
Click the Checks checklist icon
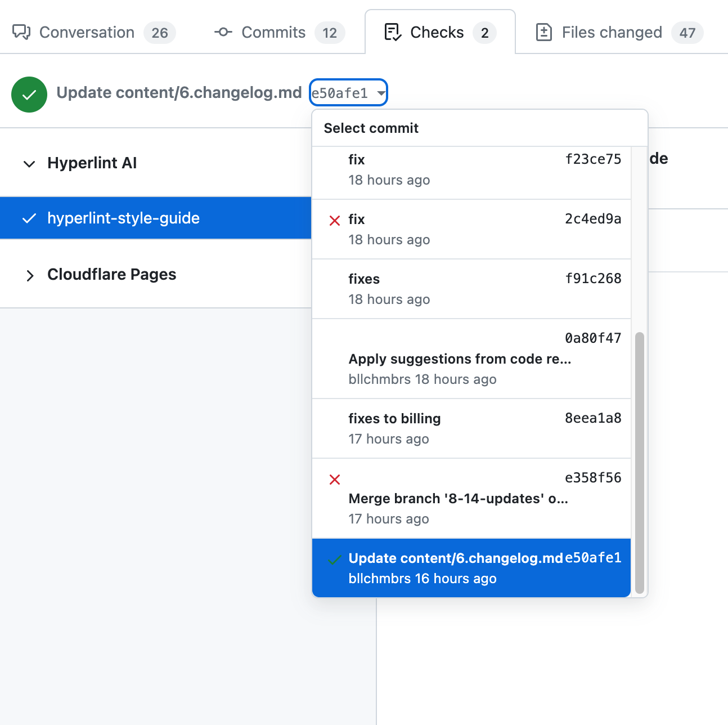(x=392, y=32)
